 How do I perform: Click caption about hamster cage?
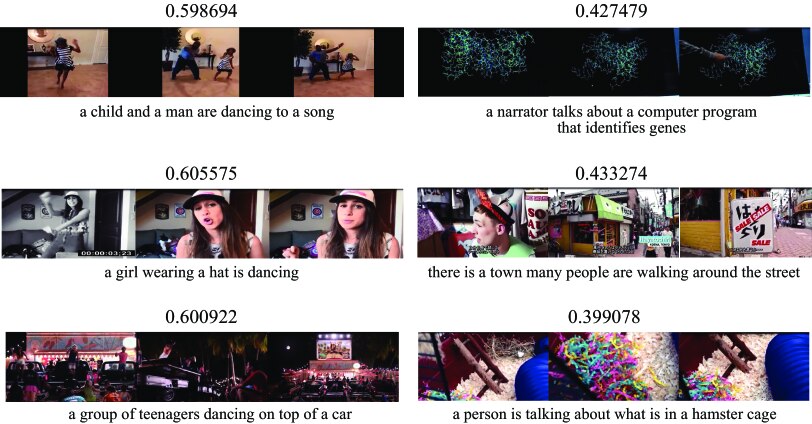pyautogui.click(x=614, y=414)
